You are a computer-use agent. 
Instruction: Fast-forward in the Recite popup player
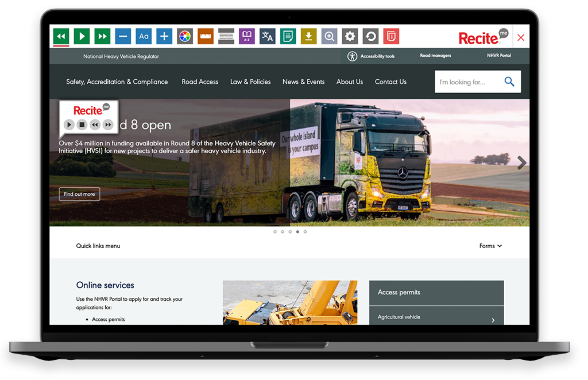tap(108, 125)
